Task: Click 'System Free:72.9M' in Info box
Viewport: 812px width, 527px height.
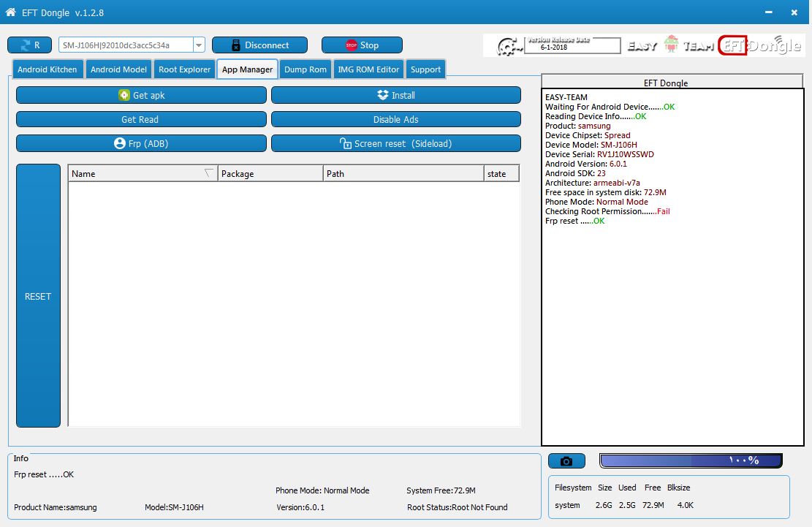Action: point(441,490)
